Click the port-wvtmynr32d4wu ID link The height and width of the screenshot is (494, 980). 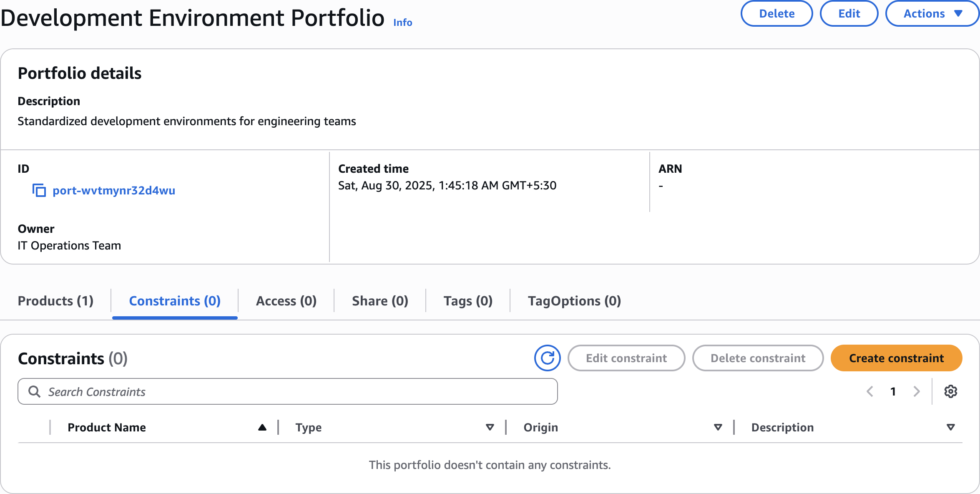pyautogui.click(x=114, y=190)
